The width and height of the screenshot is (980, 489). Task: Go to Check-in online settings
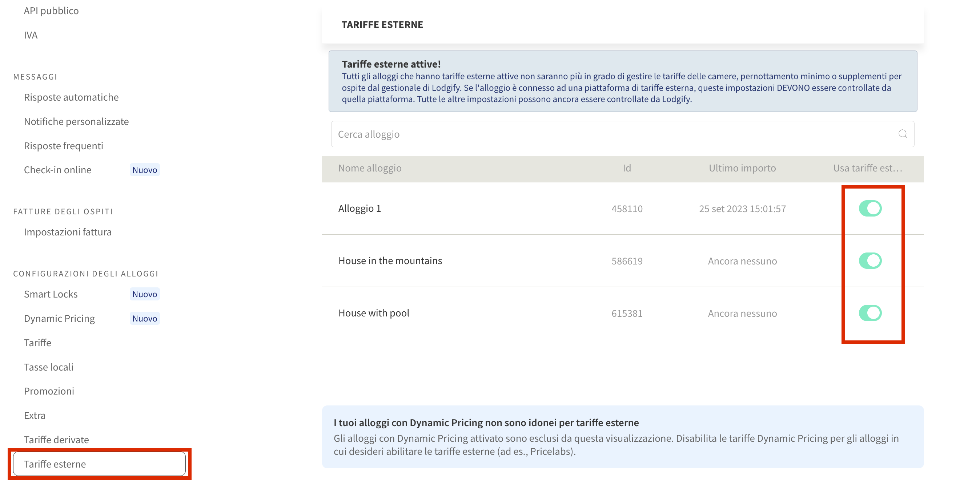click(57, 170)
